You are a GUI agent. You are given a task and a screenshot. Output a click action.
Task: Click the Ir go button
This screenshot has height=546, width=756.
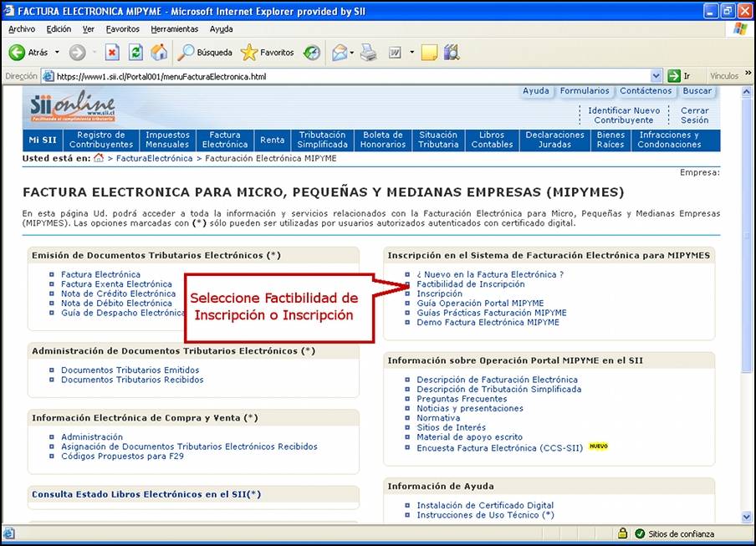[679, 75]
